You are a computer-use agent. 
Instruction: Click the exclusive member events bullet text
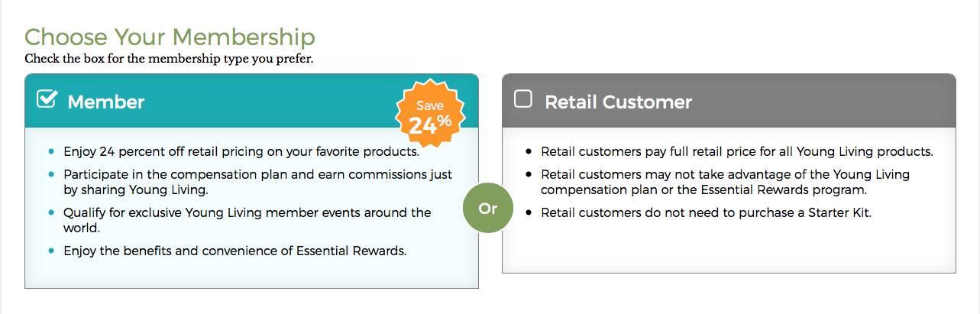[247, 220]
